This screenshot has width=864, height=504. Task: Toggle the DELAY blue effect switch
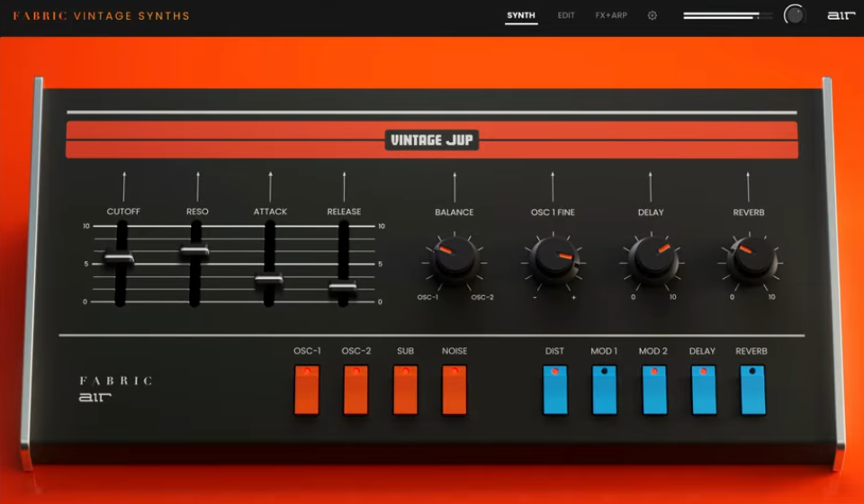coord(704,390)
